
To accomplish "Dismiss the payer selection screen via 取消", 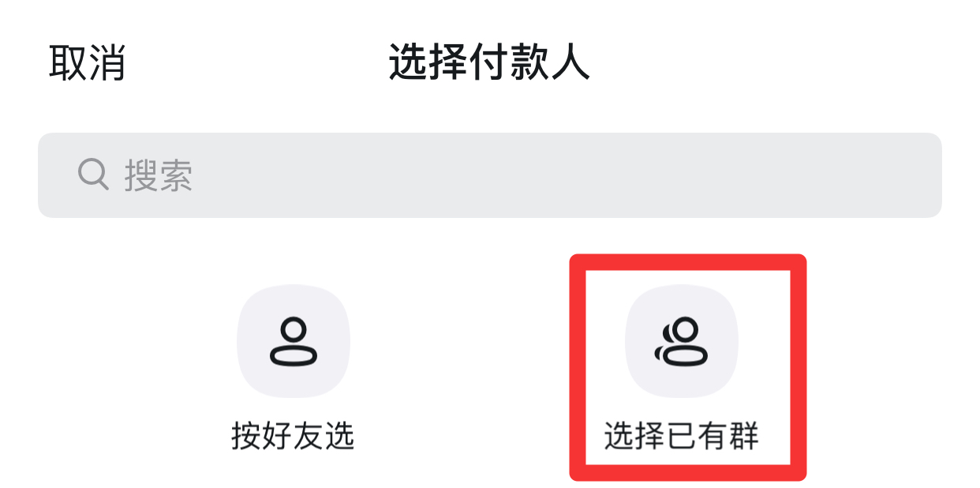I will point(88,63).
